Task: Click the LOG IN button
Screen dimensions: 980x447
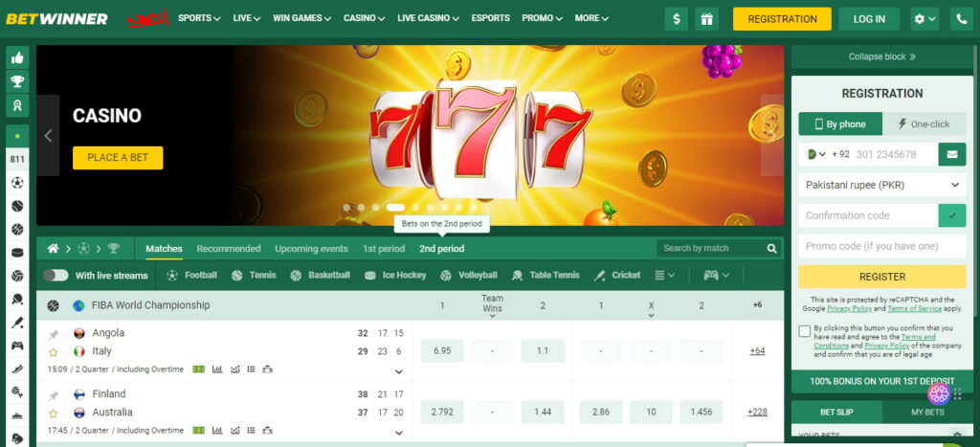Action: (869, 19)
